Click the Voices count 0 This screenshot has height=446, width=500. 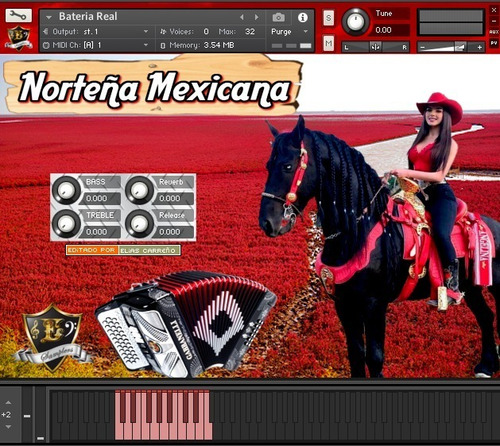(x=206, y=32)
